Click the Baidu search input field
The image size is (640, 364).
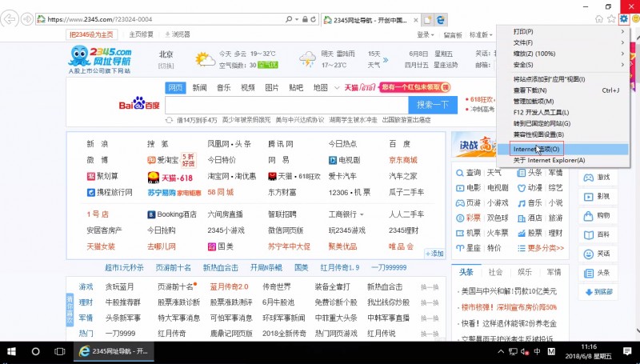[x=286, y=105]
